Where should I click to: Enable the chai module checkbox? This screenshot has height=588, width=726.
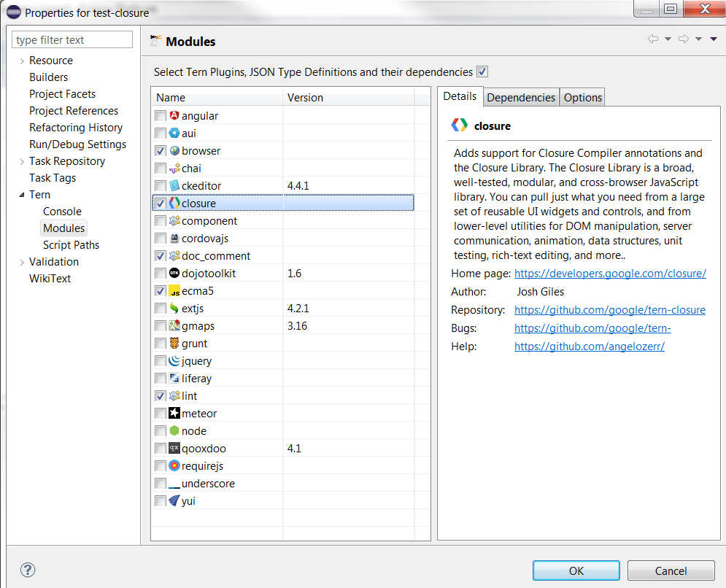159,168
